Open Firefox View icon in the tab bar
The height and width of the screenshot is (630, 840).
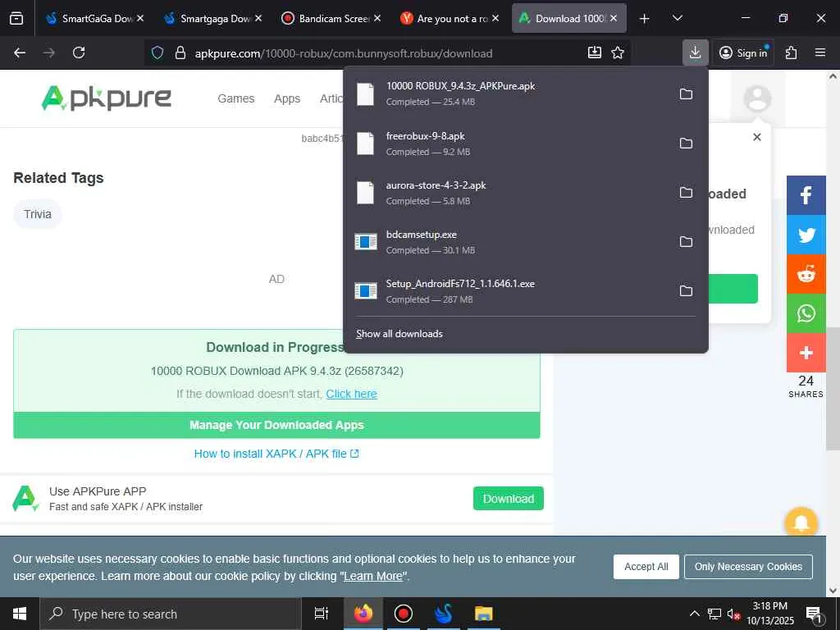click(x=16, y=18)
